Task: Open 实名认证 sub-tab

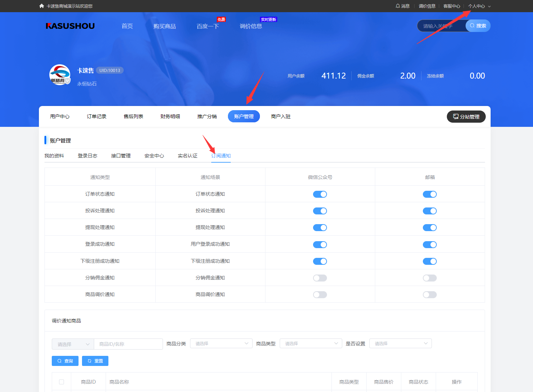Action: (x=188, y=156)
